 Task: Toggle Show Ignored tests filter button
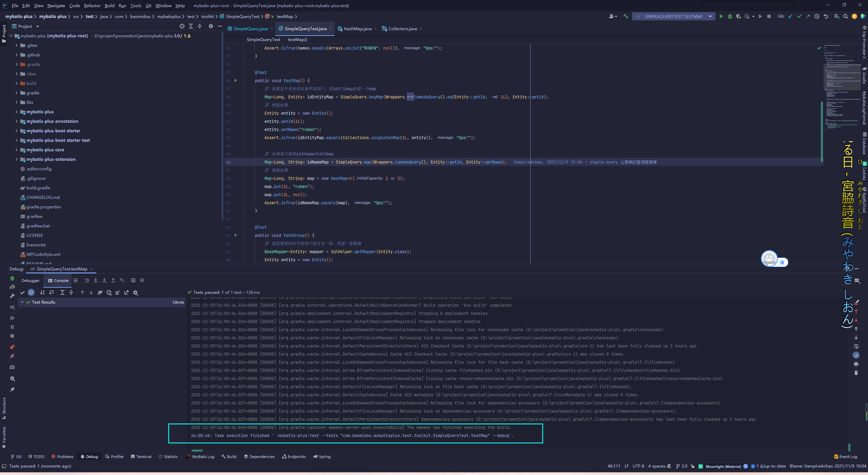pos(31,292)
